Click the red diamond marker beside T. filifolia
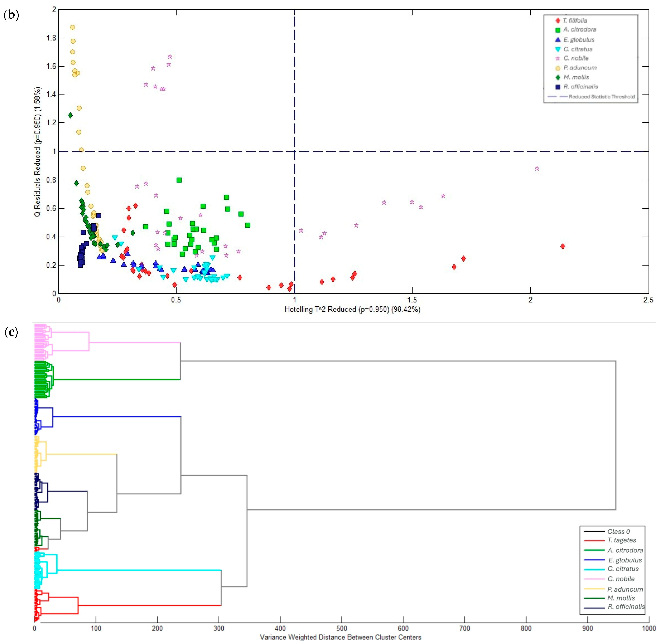Screen dimensions: 660x644 tap(558, 21)
